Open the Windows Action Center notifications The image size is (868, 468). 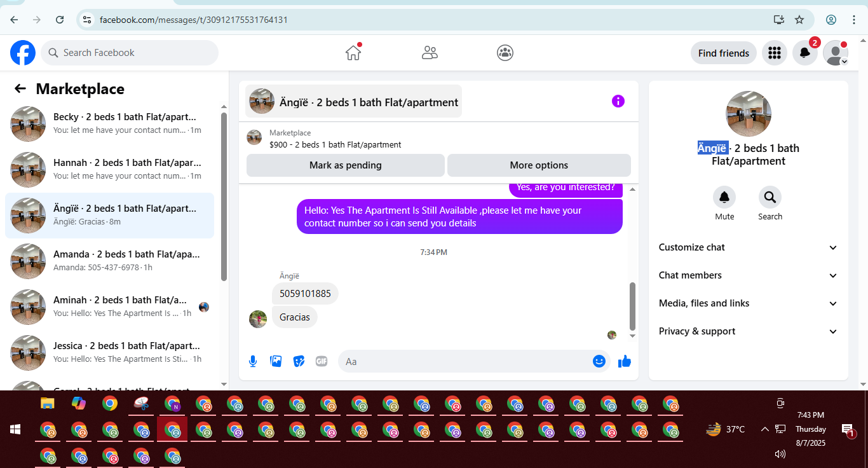point(848,430)
